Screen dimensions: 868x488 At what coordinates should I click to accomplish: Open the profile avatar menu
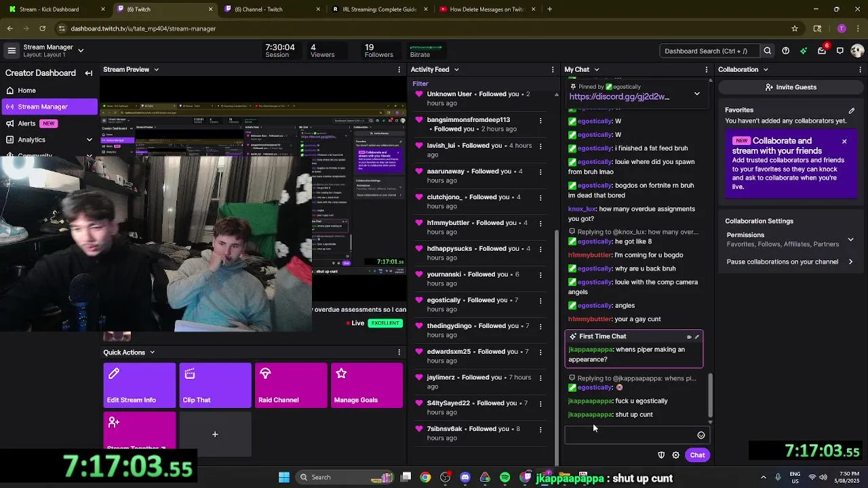(x=857, y=51)
